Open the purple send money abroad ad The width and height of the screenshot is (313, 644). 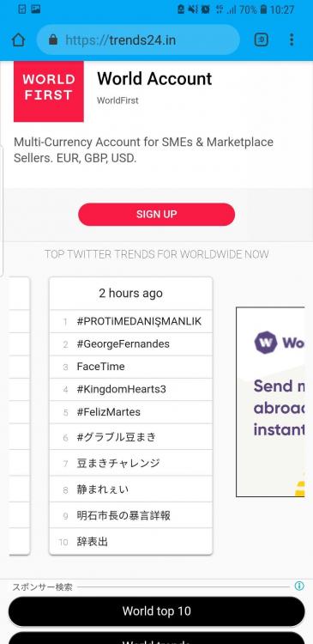270,402
